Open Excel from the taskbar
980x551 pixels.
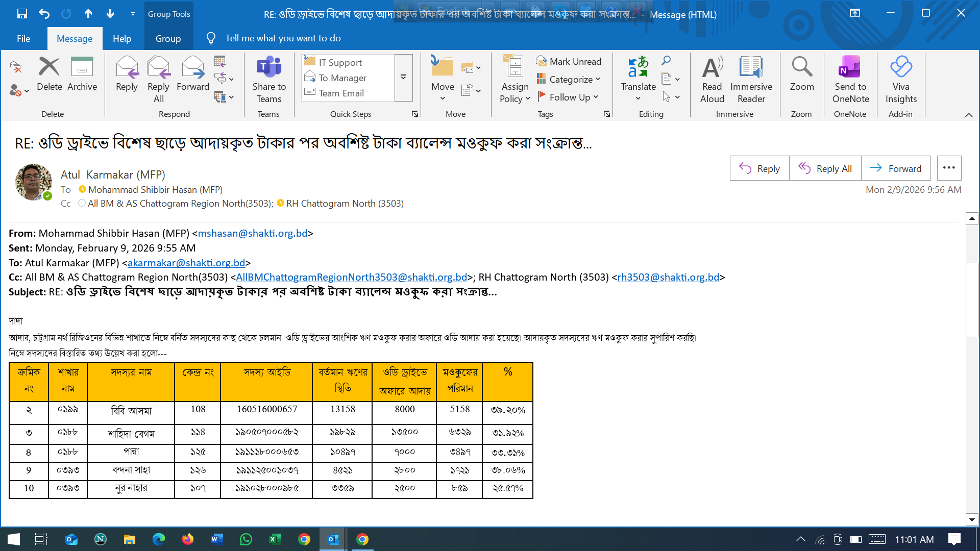click(275, 539)
